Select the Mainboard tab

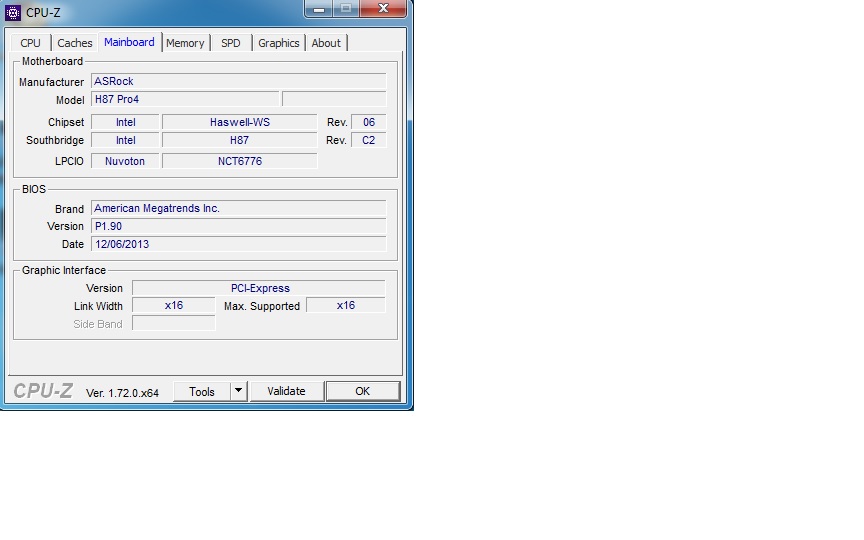(129, 42)
